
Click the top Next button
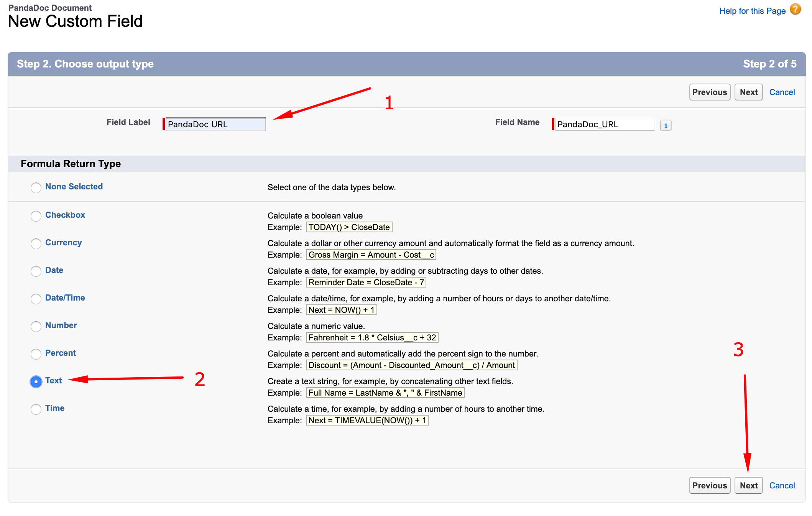(748, 92)
